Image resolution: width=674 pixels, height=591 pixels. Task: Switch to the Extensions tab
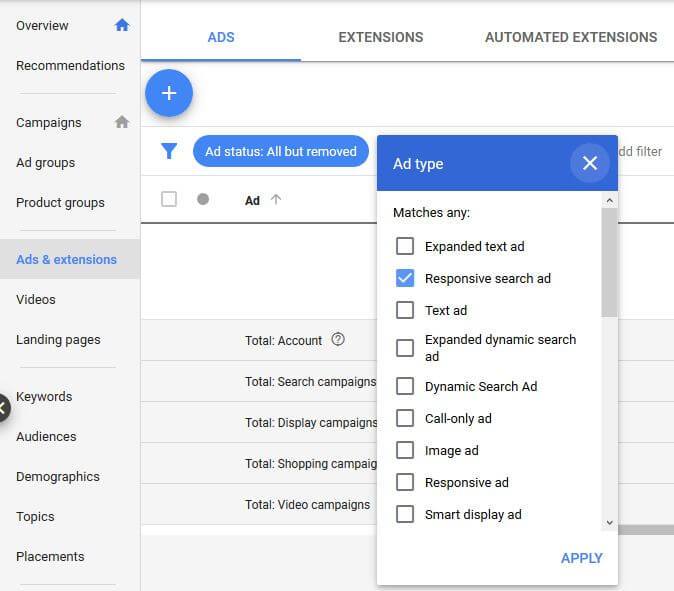tap(381, 37)
